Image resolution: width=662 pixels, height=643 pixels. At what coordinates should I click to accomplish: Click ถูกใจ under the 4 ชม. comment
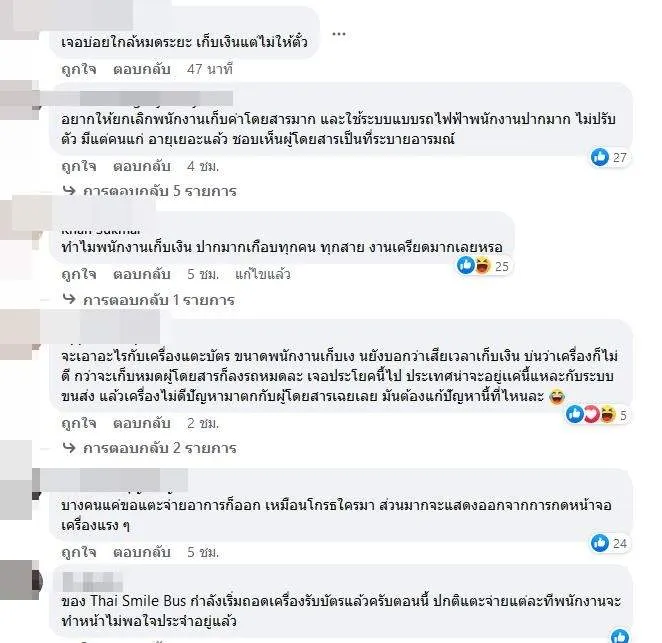click(x=79, y=166)
